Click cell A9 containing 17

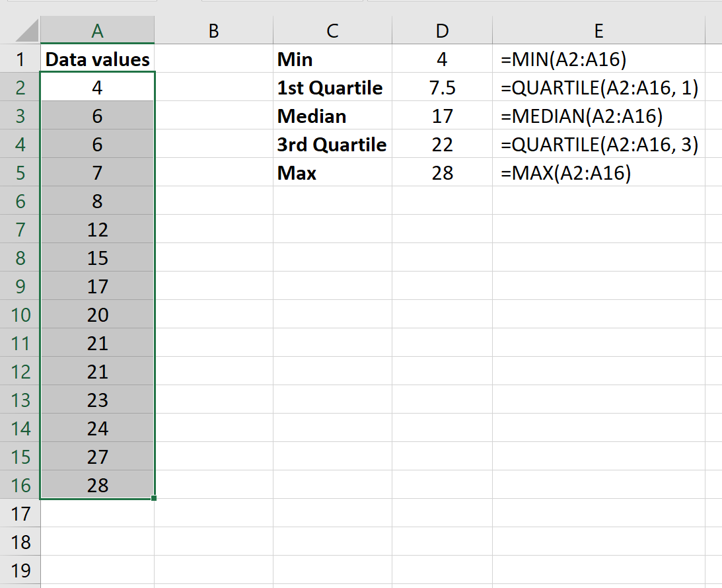click(97, 287)
